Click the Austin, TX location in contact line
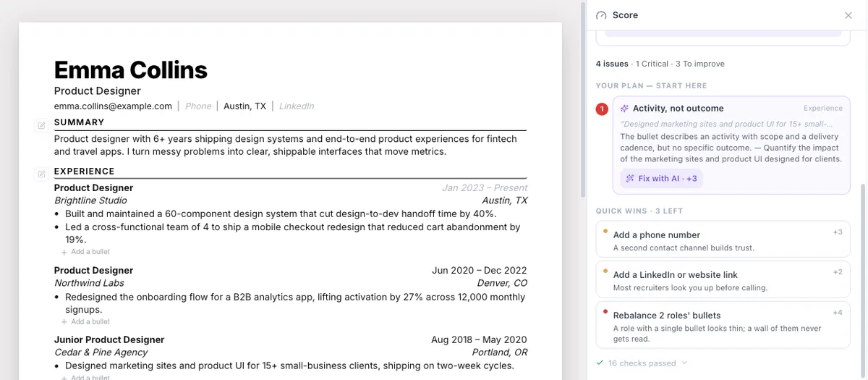This screenshot has width=868, height=380. [x=244, y=106]
